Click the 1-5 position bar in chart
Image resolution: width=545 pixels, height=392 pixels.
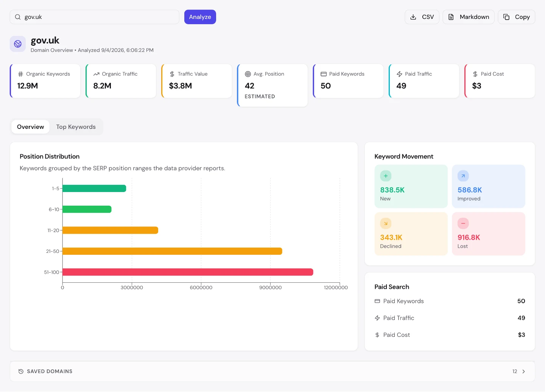pyautogui.click(x=94, y=188)
